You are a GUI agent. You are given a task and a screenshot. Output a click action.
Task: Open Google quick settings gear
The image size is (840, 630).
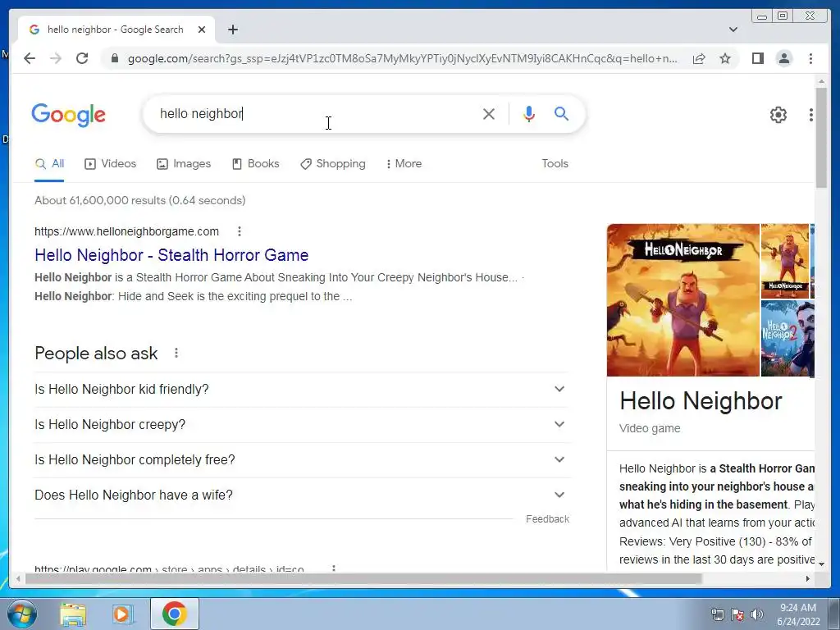(778, 114)
